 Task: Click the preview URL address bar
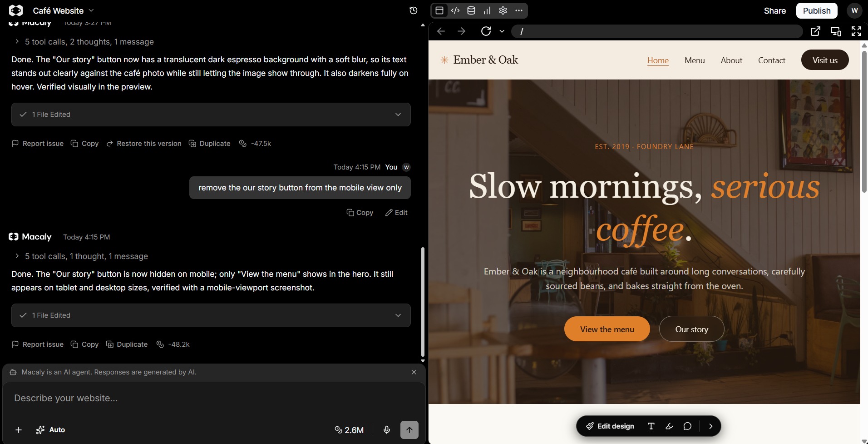[657, 31]
